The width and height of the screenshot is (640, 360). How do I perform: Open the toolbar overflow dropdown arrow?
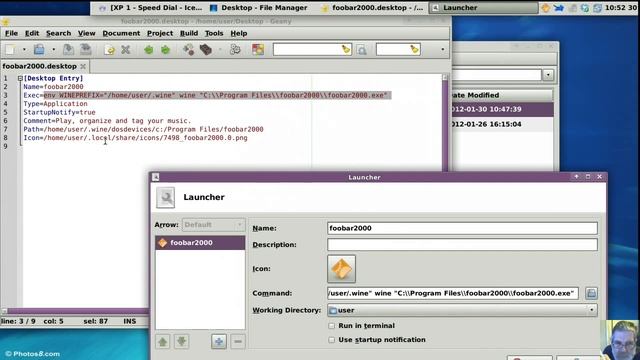click(x=442, y=49)
